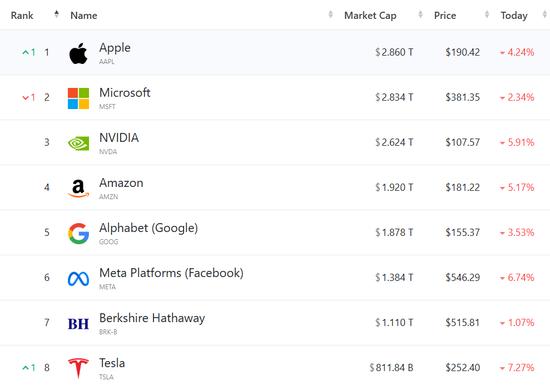Click the Apple logo icon
The image size is (550, 390).
pos(78,53)
